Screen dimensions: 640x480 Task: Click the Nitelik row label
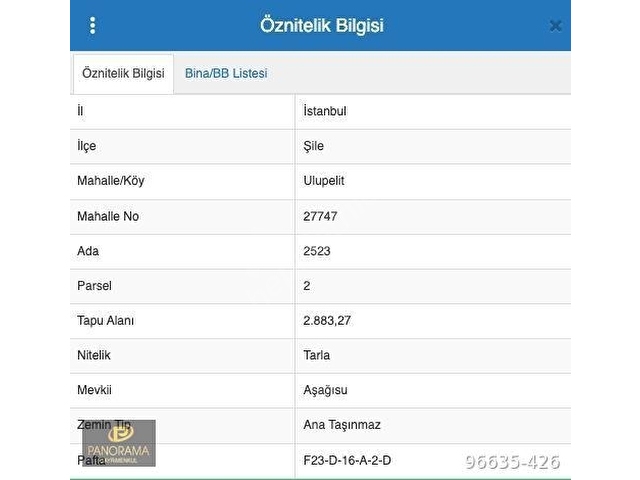93,355
